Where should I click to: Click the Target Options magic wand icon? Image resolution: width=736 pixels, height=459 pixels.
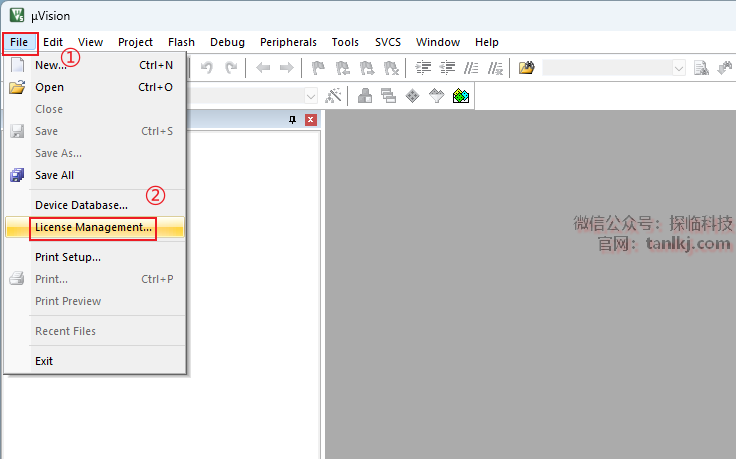(334, 96)
